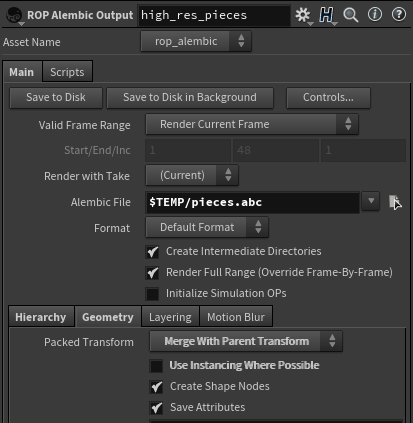Screen dimensions: 413x423
Task: Open the Valid Frame Range dropdown
Action: [x=252, y=124]
